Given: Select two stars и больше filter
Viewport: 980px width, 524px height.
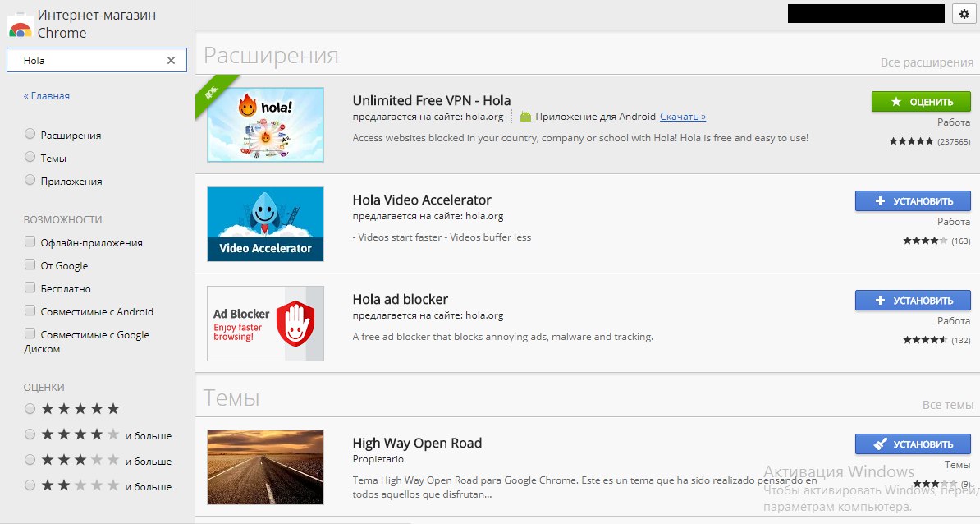Looking at the screenshot, I should click(x=30, y=485).
